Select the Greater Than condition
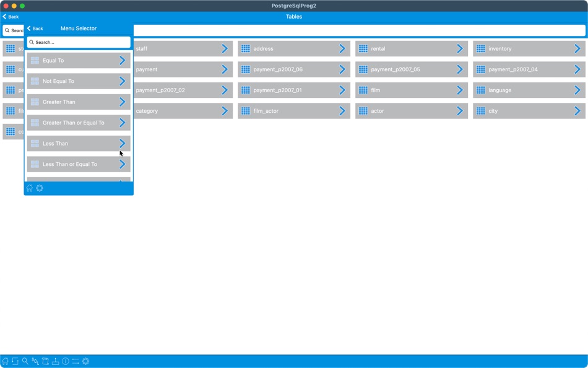This screenshot has width=588, height=368. point(78,102)
